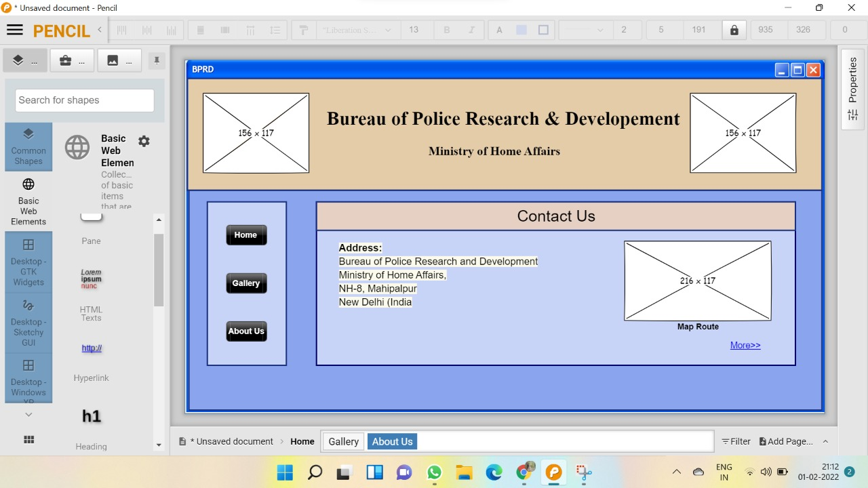Expand more collections with down chevron
Screen dimensions: 868x488
click(x=28, y=414)
